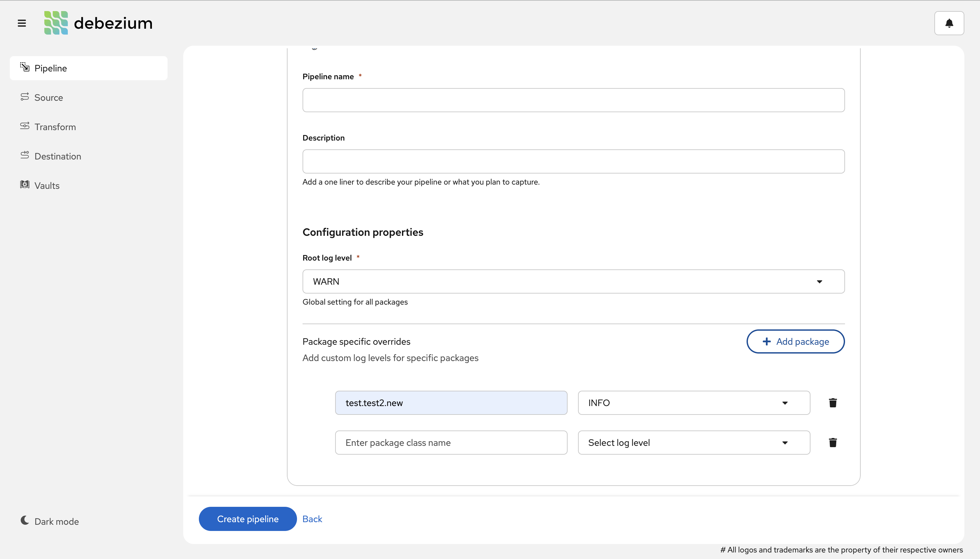Open the Select log level dropdown
The width and height of the screenshot is (980, 559).
785,442
